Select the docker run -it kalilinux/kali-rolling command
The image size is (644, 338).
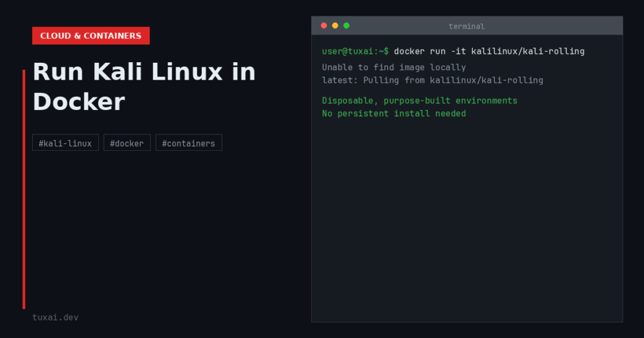(x=489, y=52)
